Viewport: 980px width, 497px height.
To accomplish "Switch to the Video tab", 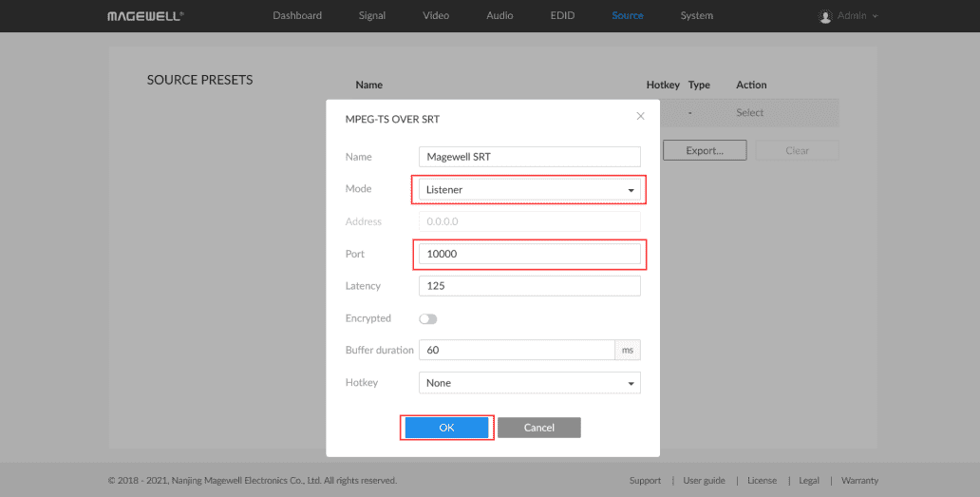I will click(436, 15).
